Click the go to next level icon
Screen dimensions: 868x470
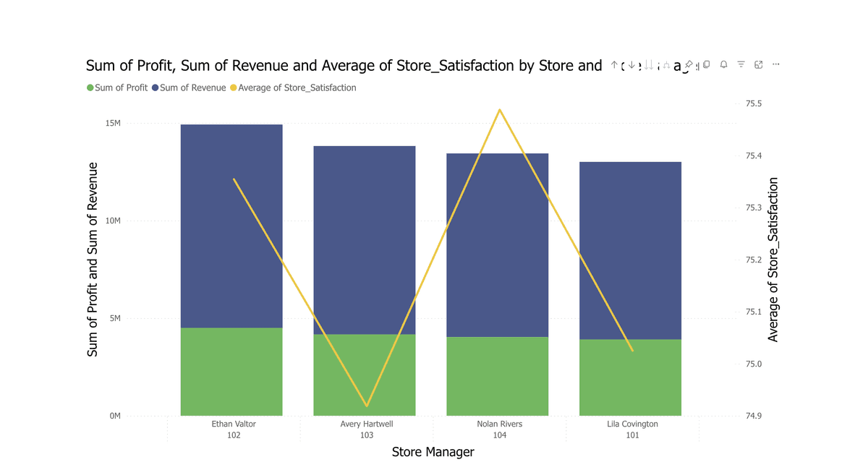click(x=648, y=64)
